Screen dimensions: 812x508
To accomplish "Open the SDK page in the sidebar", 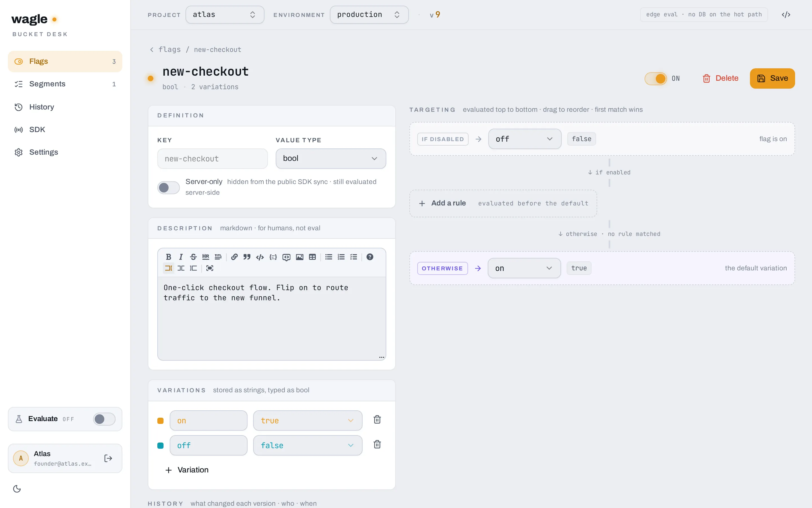I will click(x=65, y=129).
